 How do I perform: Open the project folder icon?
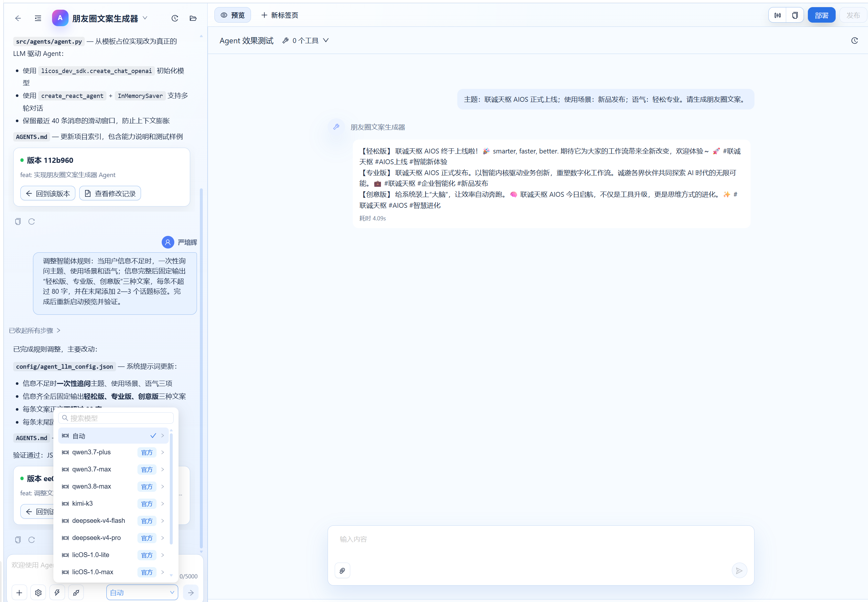coord(193,18)
